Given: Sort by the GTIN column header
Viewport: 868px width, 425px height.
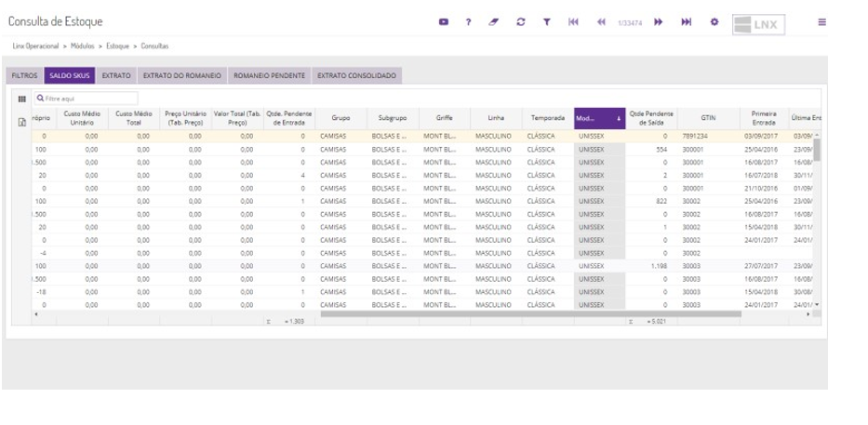Looking at the screenshot, I should click(709, 118).
